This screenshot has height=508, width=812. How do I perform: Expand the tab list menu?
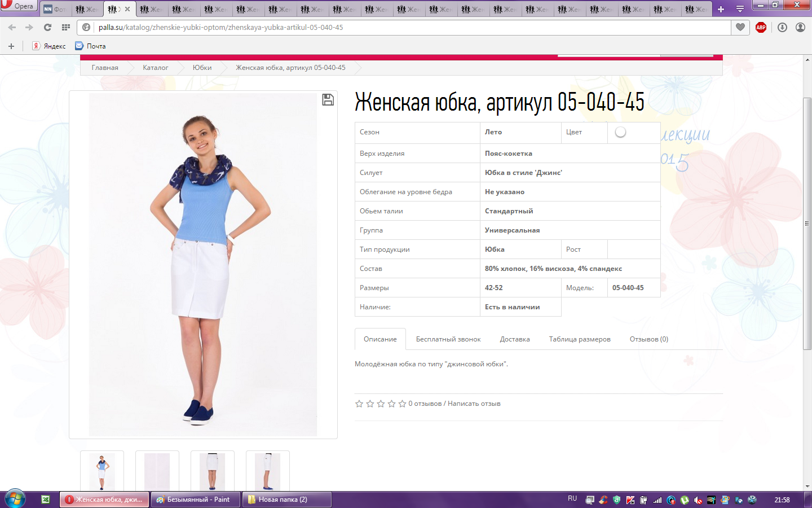click(x=740, y=9)
